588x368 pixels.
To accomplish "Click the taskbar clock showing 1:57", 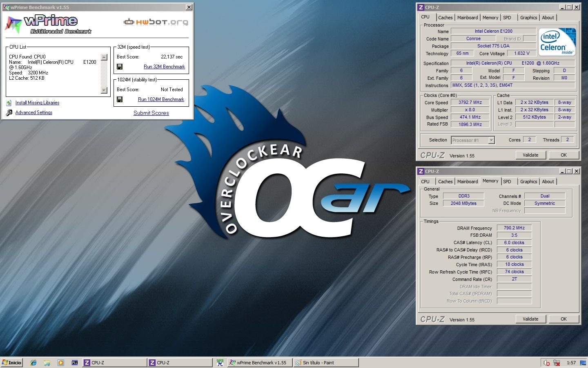I will 571,363.
